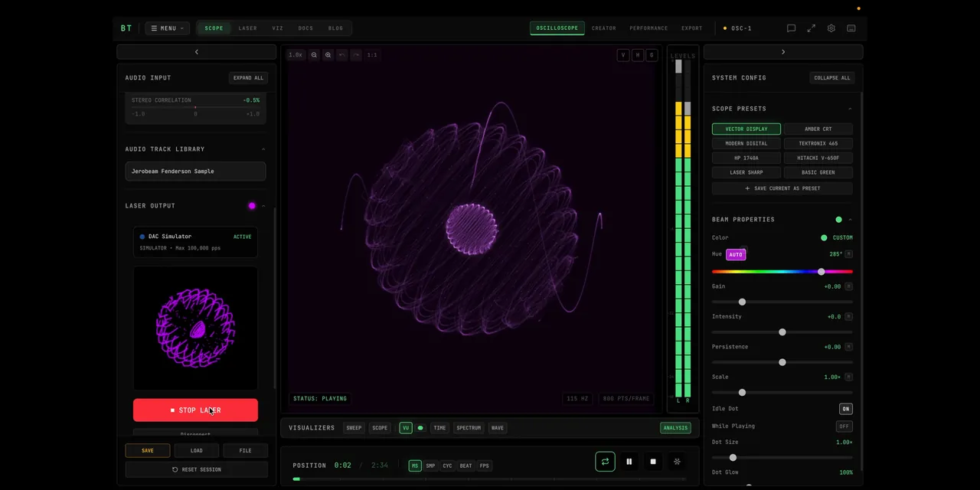Open the MENU dropdown
The height and width of the screenshot is (490, 980).
[168, 28]
